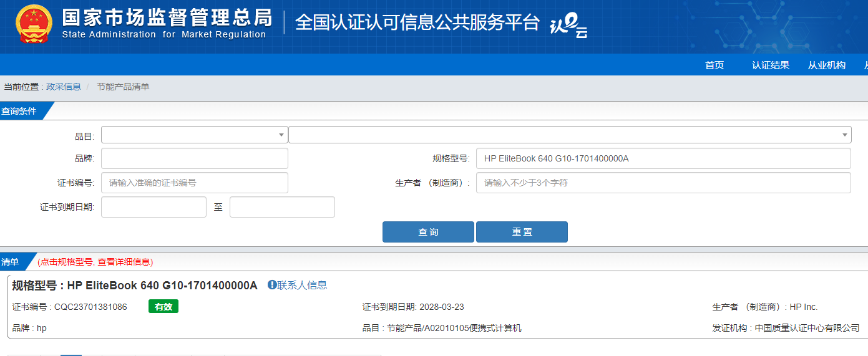Go to 政采信息 breadcrumb link
This screenshot has height=356, width=868.
[x=64, y=87]
